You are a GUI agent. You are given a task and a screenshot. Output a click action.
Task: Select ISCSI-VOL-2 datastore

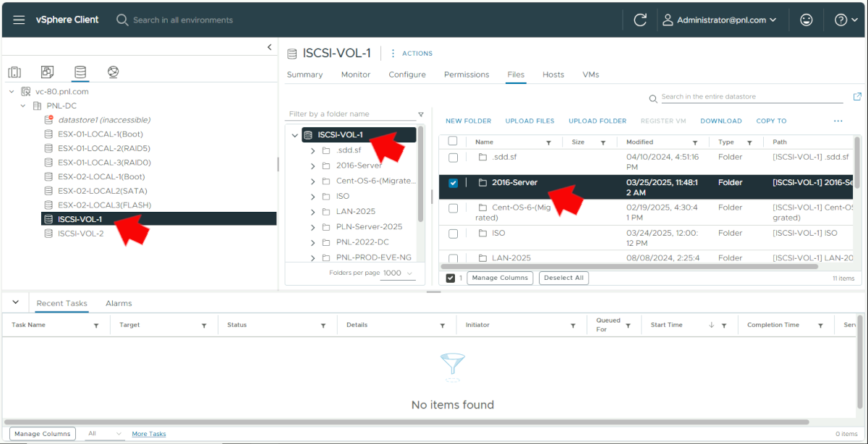click(80, 233)
